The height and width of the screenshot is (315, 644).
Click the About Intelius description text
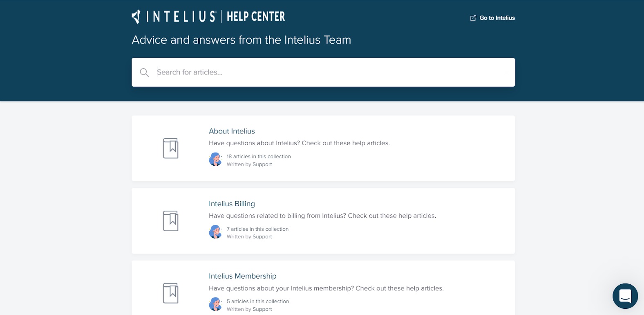[299, 143]
